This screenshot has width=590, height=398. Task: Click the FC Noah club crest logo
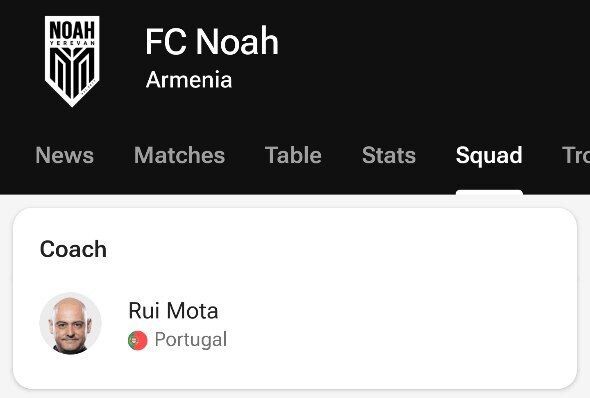coord(72,61)
